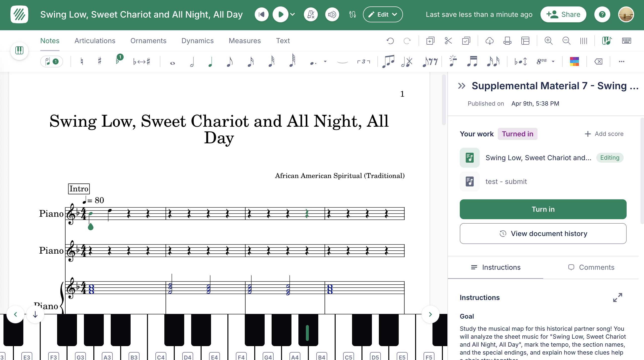644x360 pixels.
Task: Select the half note duration
Action: click(192, 62)
